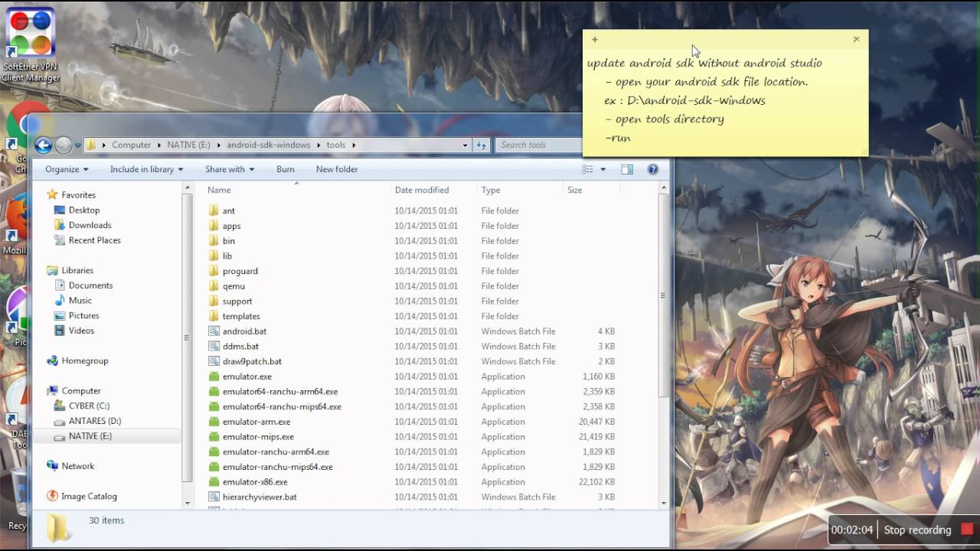Click the CYBER (C:) drive icon

point(60,406)
